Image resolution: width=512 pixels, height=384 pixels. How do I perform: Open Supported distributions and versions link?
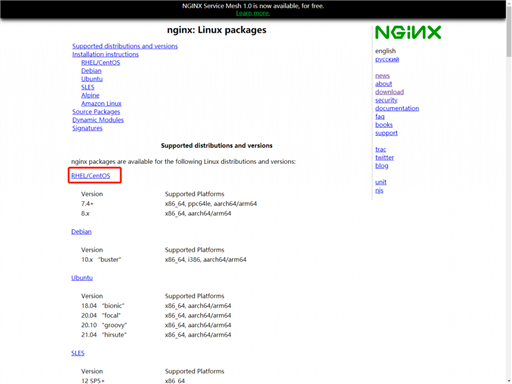125,46
